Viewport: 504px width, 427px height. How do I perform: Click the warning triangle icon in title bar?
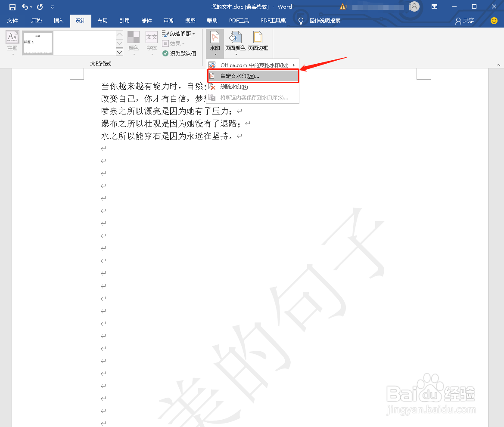click(343, 7)
